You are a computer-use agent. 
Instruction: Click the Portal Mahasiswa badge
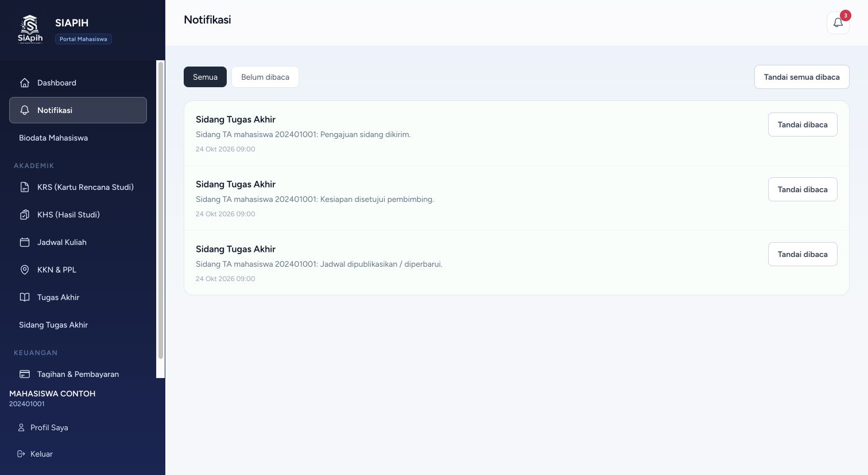point(83,39)
